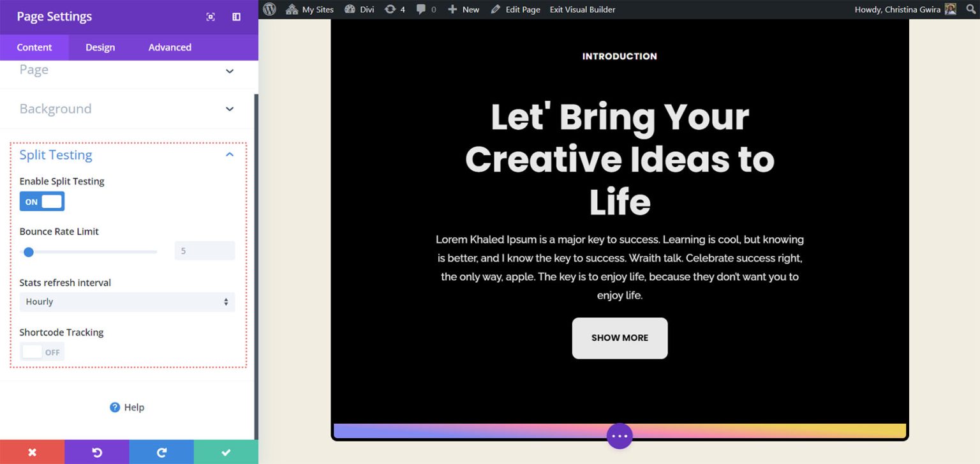The image size is (980, 464).
Task: Click the expand modal icon in Page Settings header
Action: pyautogui.click(x=211, y=16)
